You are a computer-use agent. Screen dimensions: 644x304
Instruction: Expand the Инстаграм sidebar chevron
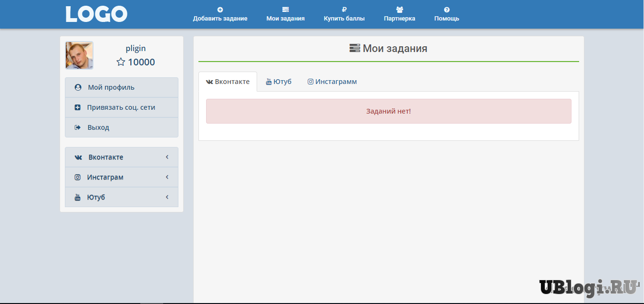[x=167, y=177]
